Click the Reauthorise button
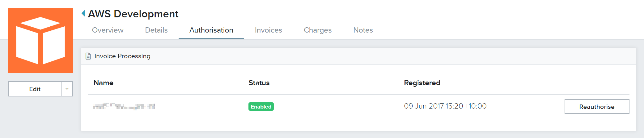Screen dimensions: 644x138 [597, 107]
